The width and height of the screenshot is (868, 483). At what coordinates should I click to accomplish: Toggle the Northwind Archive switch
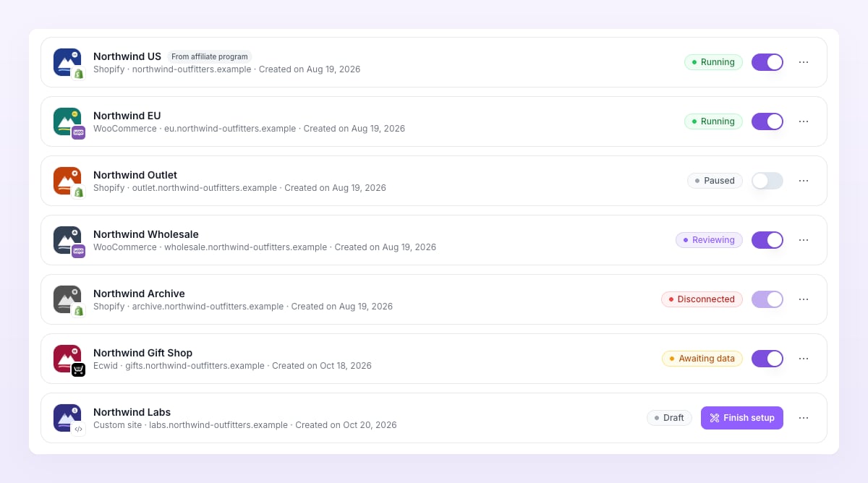767,299
